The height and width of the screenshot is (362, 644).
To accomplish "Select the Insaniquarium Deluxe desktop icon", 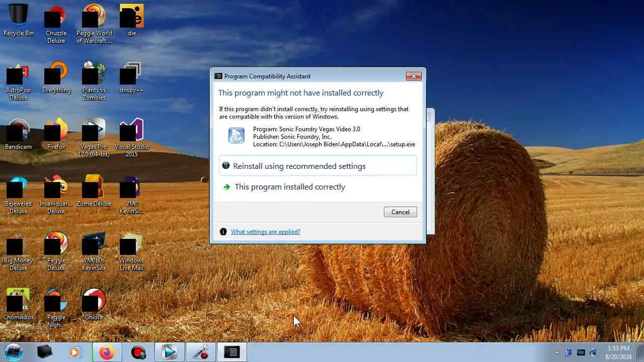I will pos(56,195).
